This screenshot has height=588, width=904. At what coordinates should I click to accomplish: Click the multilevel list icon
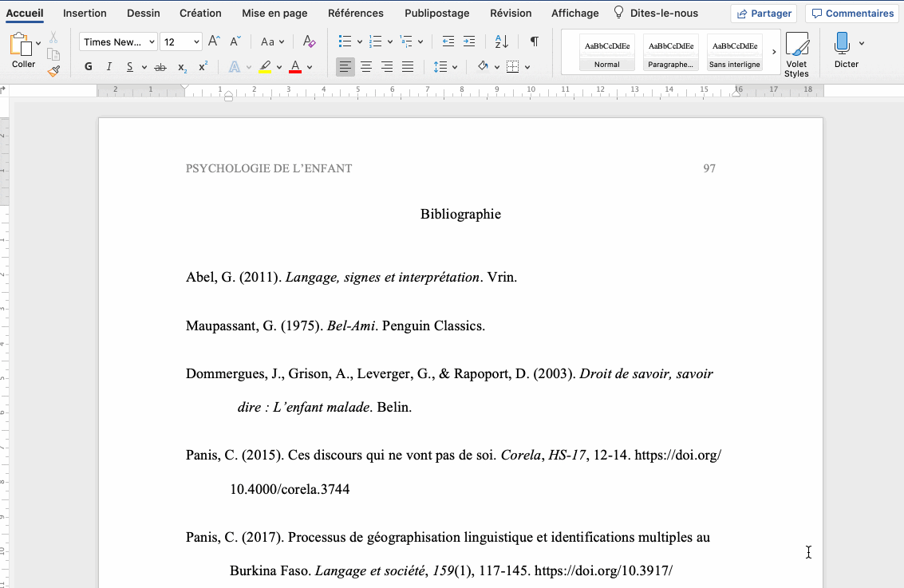(406, 41)
